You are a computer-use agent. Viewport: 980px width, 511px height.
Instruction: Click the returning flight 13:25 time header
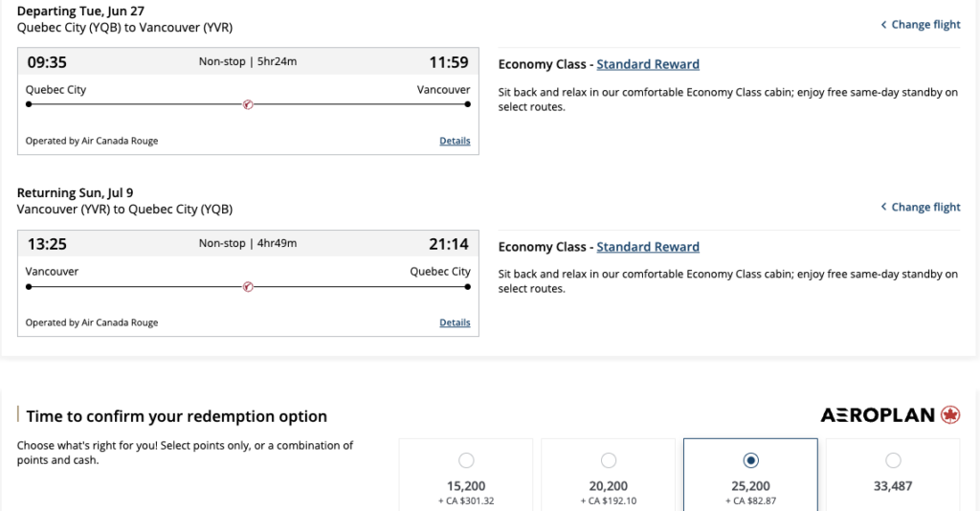(x=47, y=244)
